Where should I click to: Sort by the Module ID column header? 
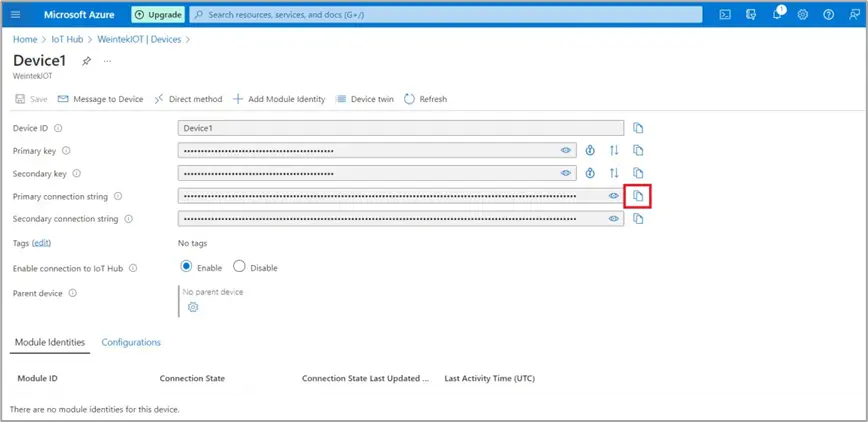pyautogui.click(x=38, y=379)
